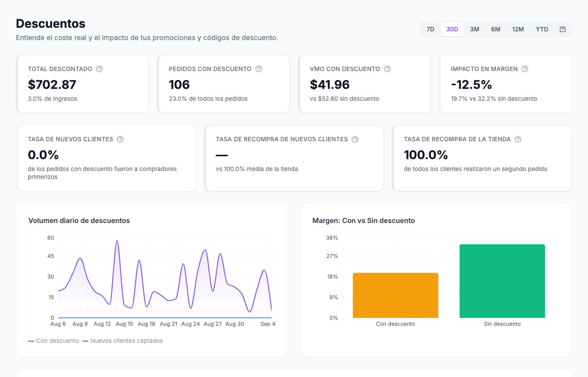Click the 19.7% vs 32.2% sin descuento text

point(494,99)
